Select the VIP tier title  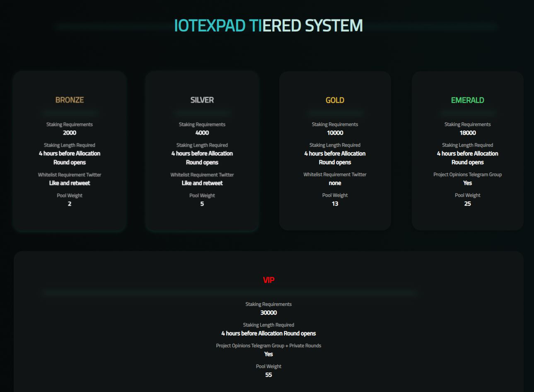point(268,280)
